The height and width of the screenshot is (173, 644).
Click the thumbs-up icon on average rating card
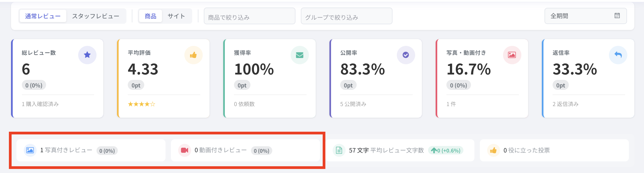coord(193,55)
